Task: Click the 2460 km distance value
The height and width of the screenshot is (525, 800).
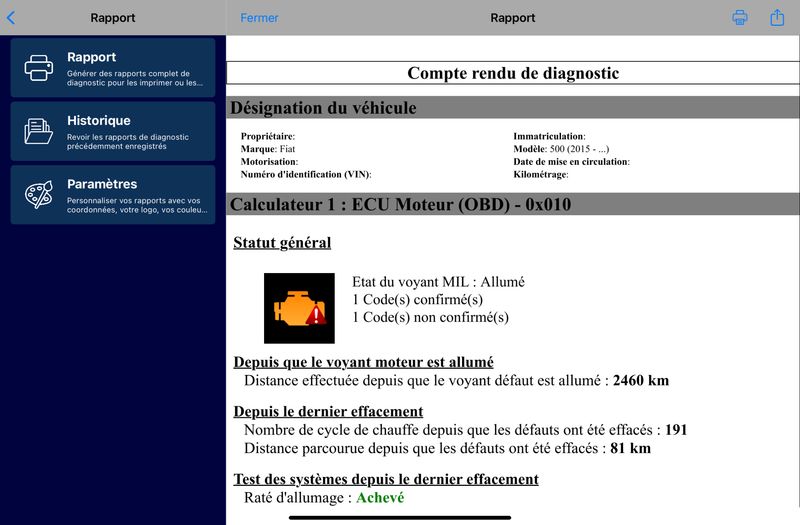Action: pyautogui.click(x=641, y=381)
